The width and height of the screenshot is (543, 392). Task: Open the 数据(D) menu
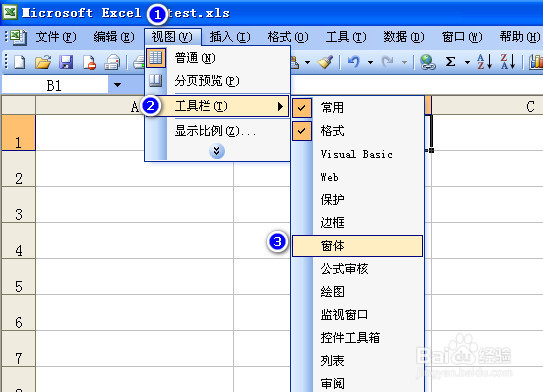click(x=404, y=37)
